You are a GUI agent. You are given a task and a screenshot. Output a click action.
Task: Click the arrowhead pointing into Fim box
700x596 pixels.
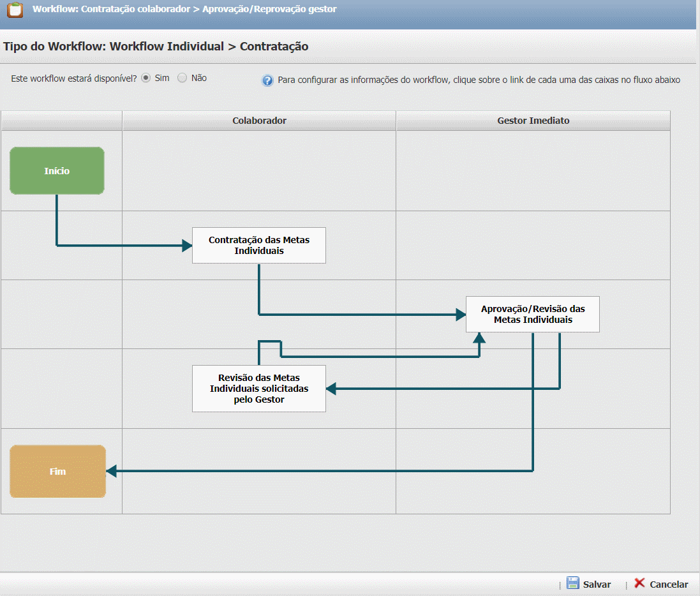pos(111,471)
